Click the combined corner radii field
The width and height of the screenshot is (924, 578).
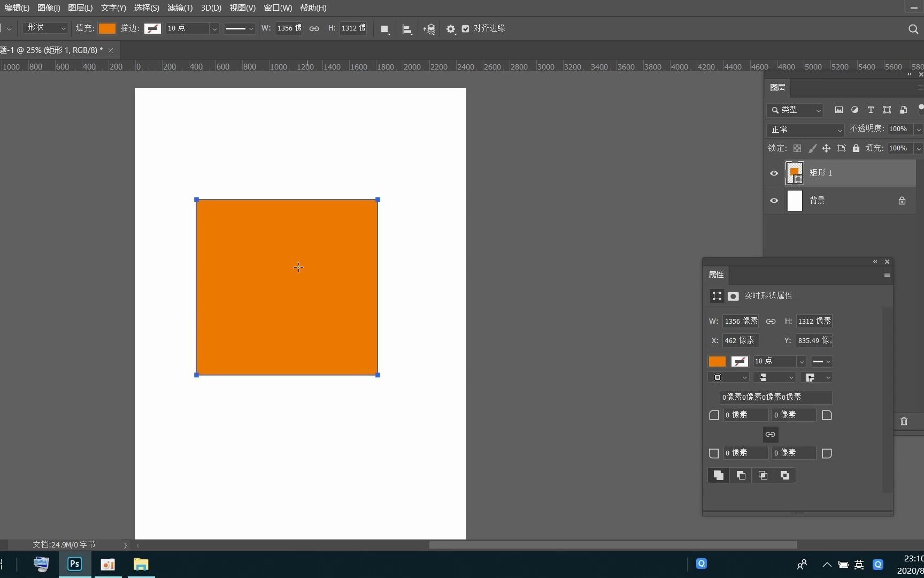coord(776,398)
